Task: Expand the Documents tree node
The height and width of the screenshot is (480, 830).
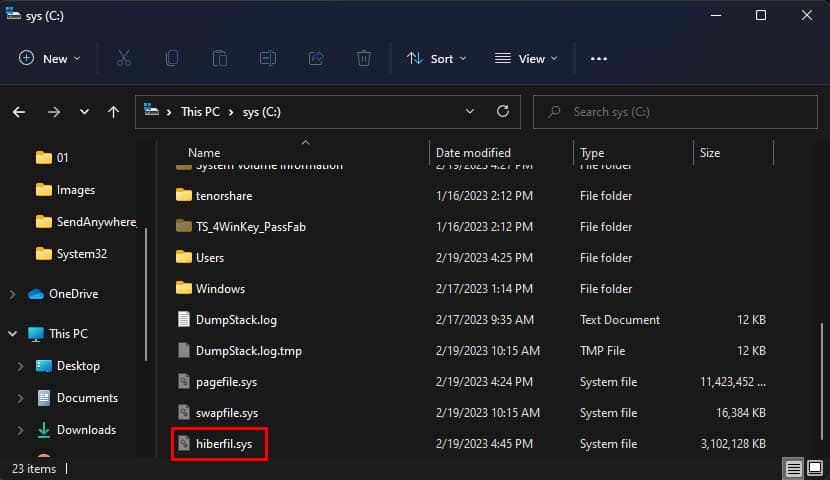Action: [20, 398]
